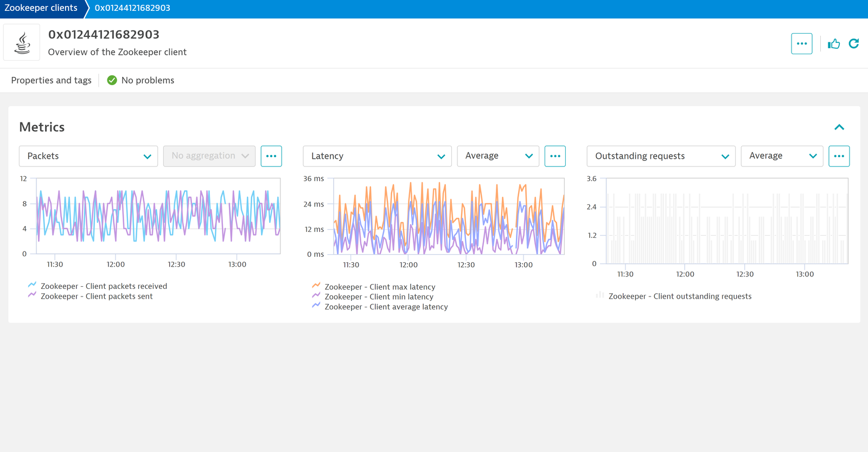Go to Zookeeper clients breadcrumb

[x=41, y=8]
